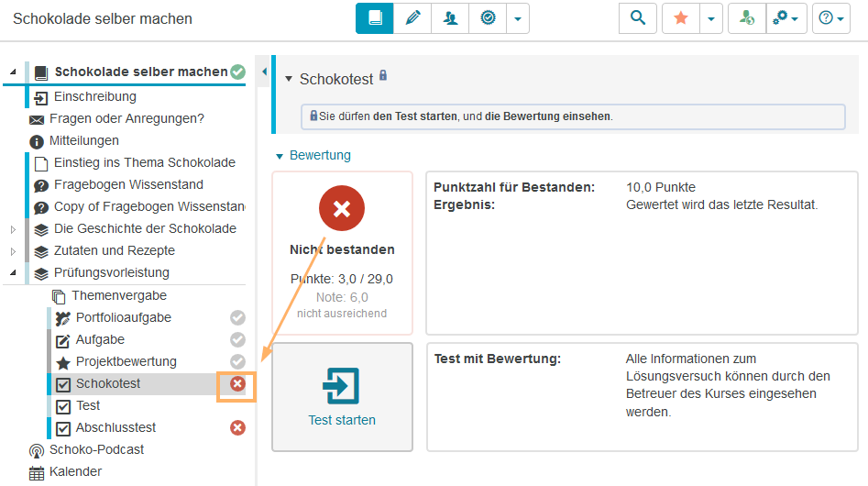Start the test via Test starten button
Image resolution: width=868 pixels, height=486 pixels.
coord(342,397)
